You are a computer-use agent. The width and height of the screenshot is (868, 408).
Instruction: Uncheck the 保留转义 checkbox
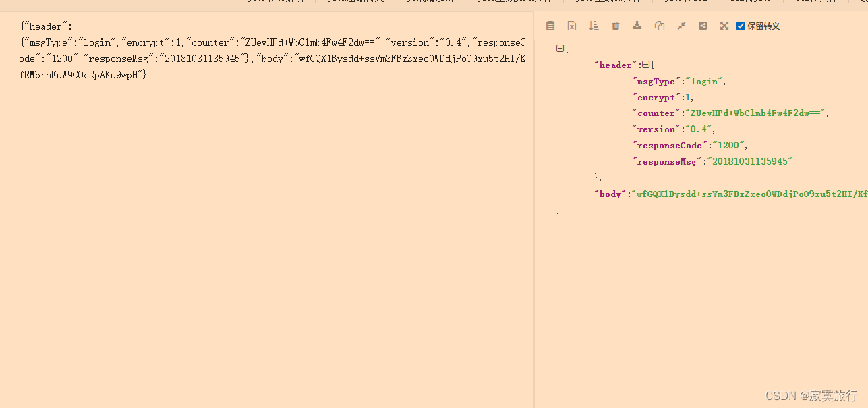coord(741,26)
